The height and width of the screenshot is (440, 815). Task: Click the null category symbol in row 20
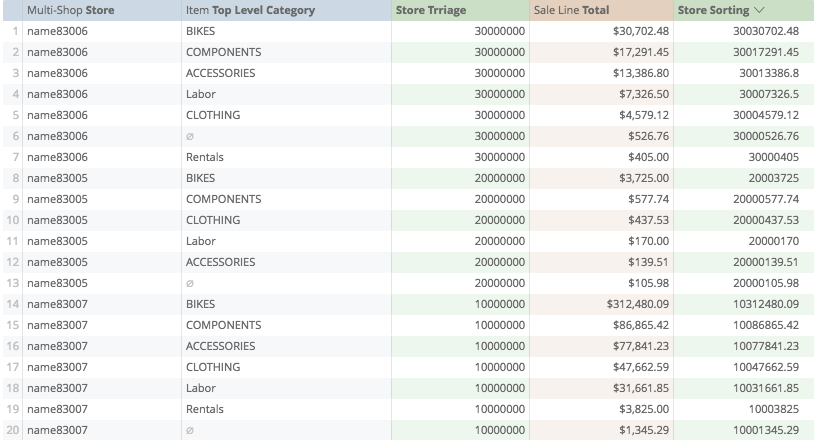pyautogui.click(x=190, y=430)
